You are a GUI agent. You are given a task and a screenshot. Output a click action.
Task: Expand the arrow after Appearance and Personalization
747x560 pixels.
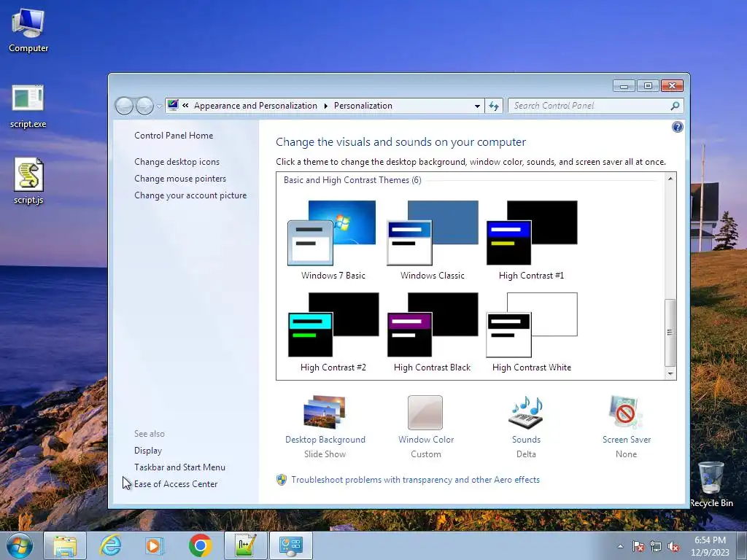326,106
